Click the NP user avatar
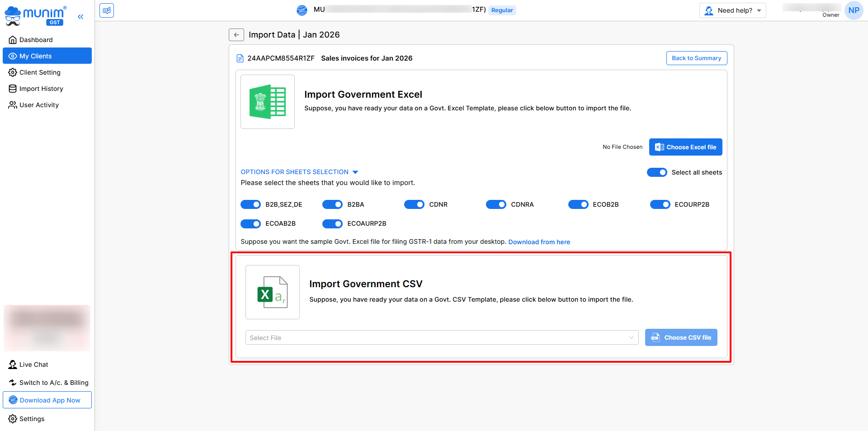 [854, 10]
